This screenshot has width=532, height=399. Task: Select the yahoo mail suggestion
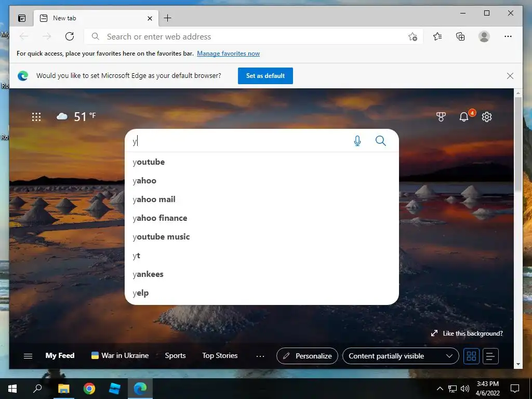[x=262, y=199]
